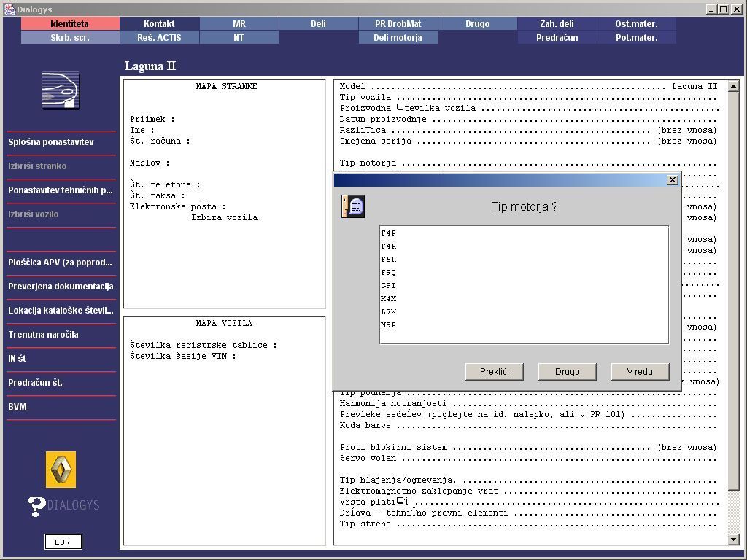This screenshot has height=560, width=747.
Task: Click the Datum proizvodnje line
Action: point(528,119)
